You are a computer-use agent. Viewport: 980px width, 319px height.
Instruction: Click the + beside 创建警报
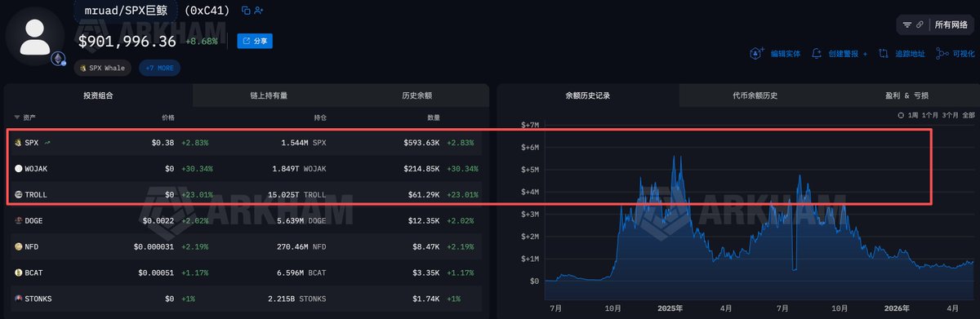[x=866, y=54]
